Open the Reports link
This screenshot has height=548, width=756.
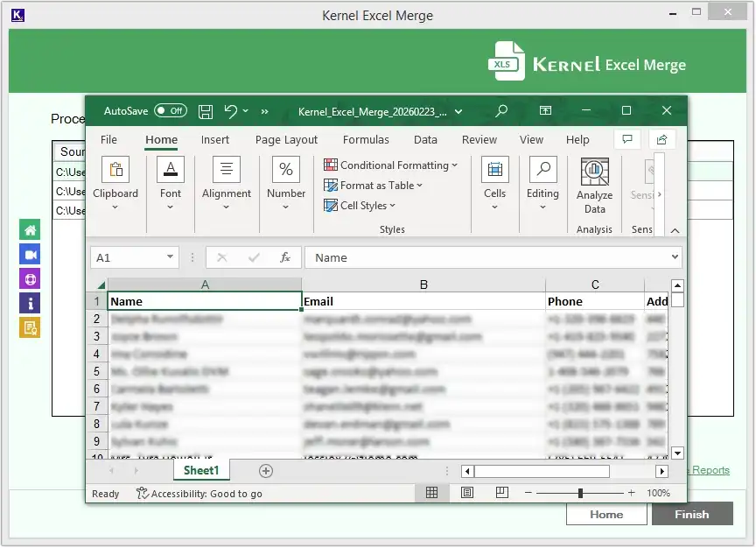(710, 470)
